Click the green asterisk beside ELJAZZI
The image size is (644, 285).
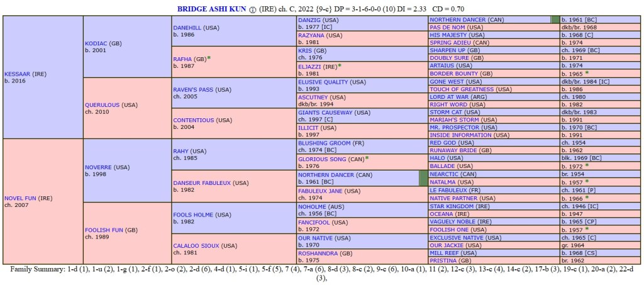click(x=340, y=65)
